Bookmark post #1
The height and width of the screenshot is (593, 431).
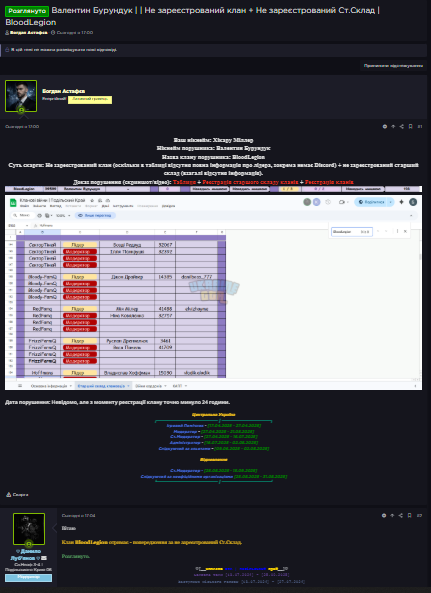click(411, 127)
